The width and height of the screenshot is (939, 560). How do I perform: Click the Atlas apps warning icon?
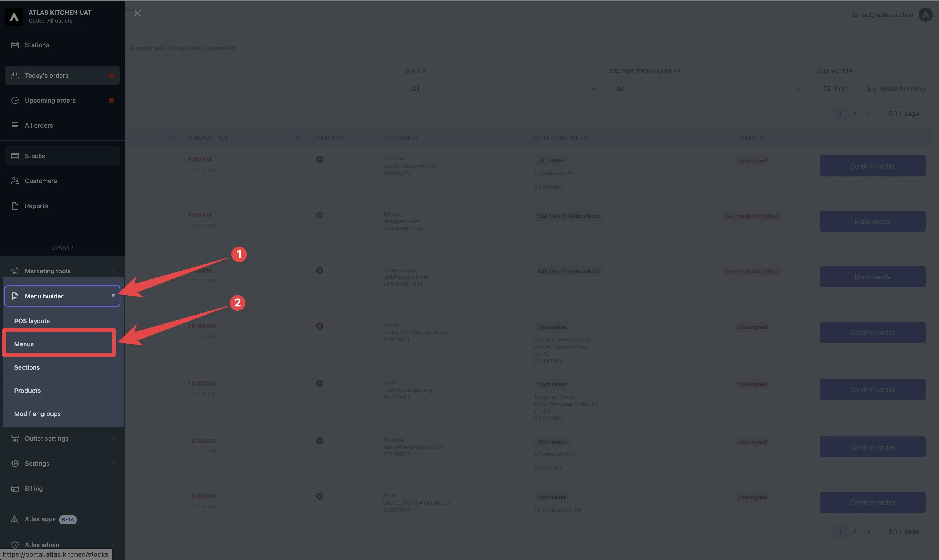tap(15, 519)
